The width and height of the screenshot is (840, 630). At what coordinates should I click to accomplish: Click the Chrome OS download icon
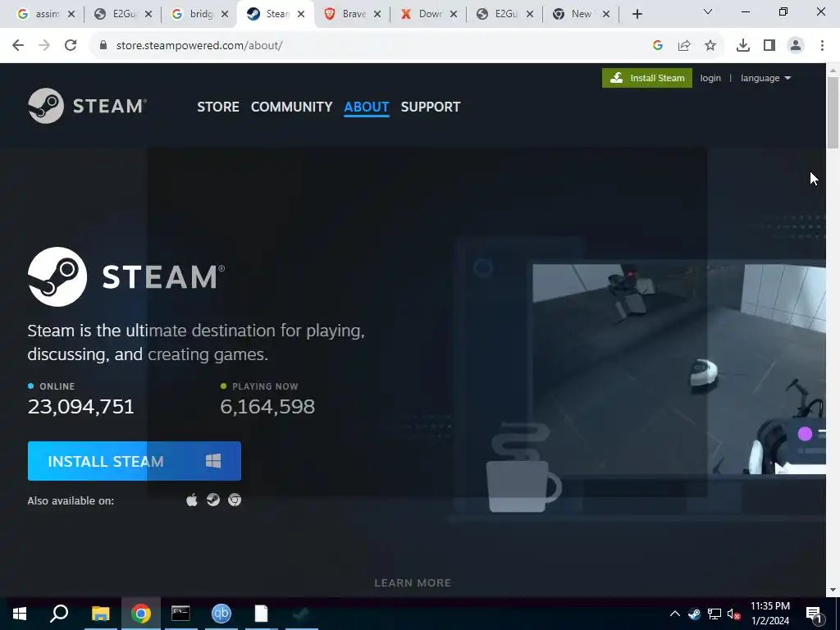tap(235, 500)
